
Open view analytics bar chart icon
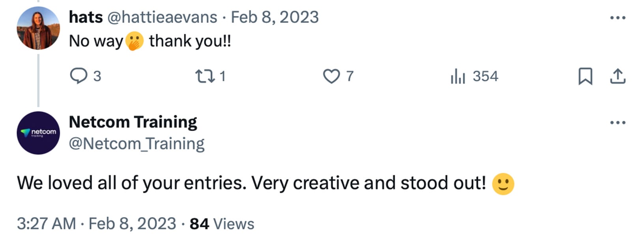(458, 76)
